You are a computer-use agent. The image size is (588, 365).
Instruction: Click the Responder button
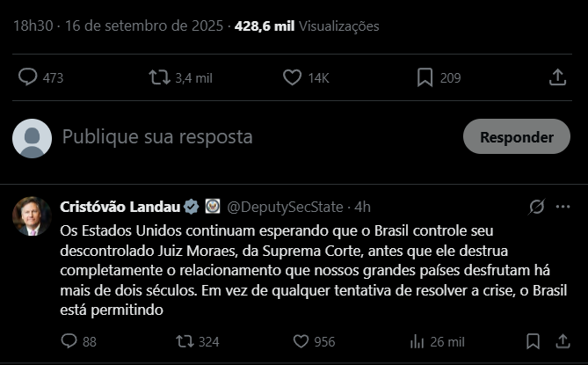516,137
